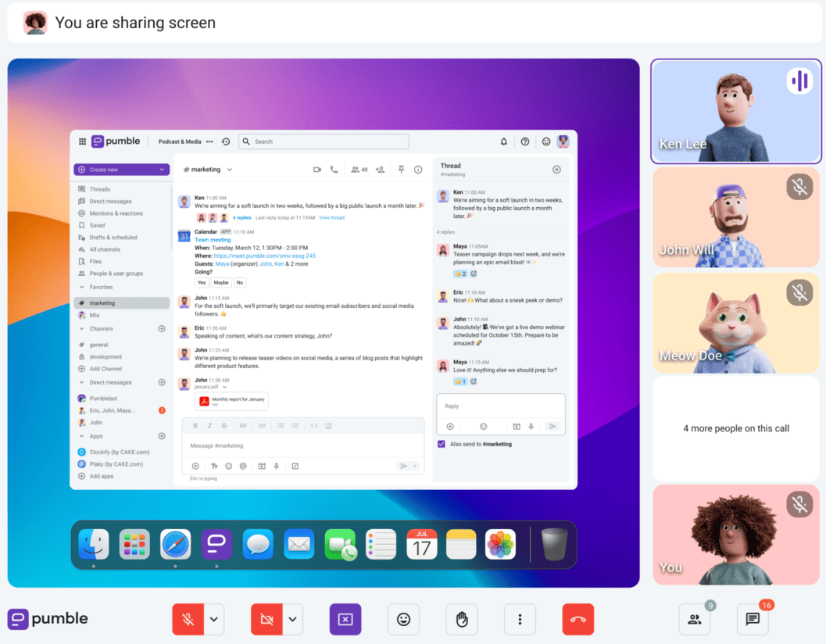Respond Yes to the Team meeting invite

[201, 281]
